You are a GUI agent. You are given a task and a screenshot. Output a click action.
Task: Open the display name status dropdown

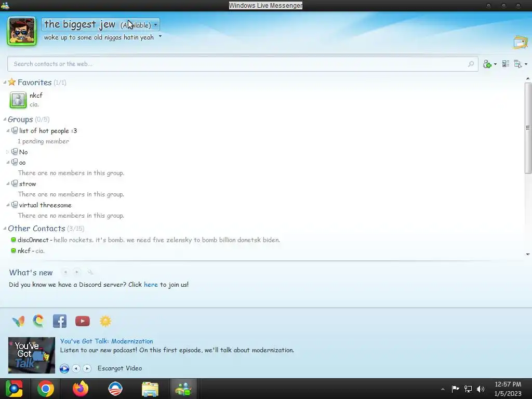point(100,24)
